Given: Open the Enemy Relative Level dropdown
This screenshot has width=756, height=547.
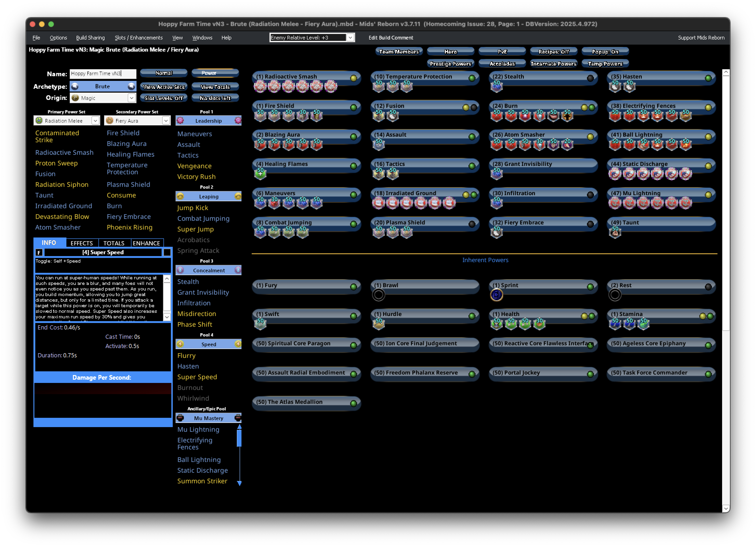Looking at the screenshot, I should click(350, 38).
